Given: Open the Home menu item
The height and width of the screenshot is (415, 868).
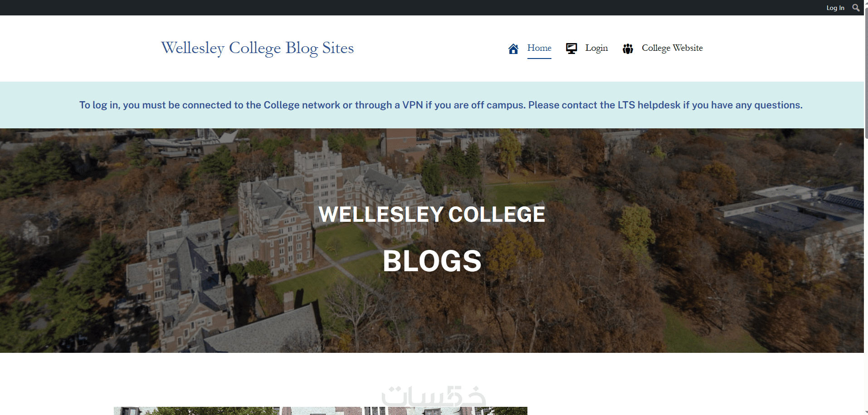Looking at the screenshot, I should click(x=539, y=48).
